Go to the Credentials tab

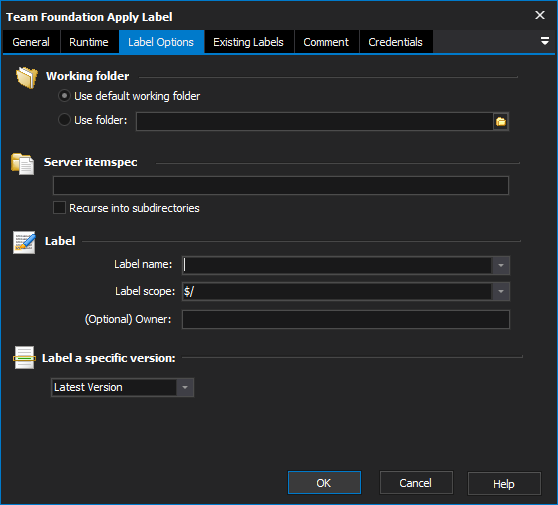(x=395, y=42)
